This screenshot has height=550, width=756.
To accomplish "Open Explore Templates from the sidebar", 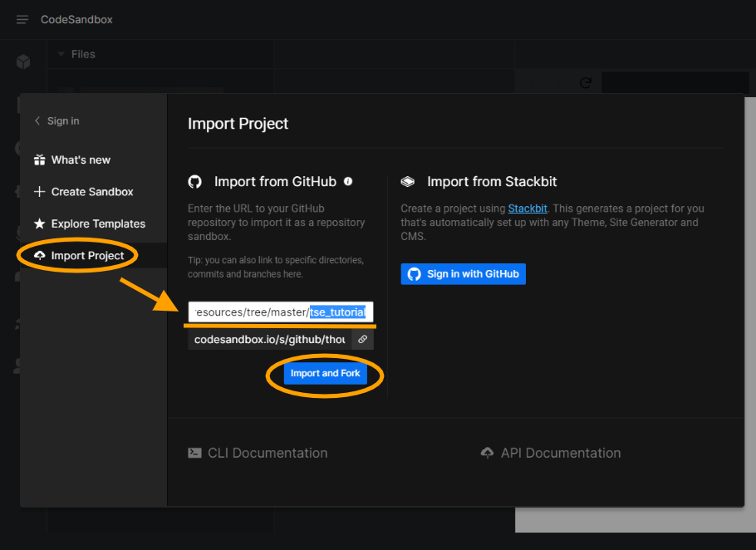I will 97,223.
